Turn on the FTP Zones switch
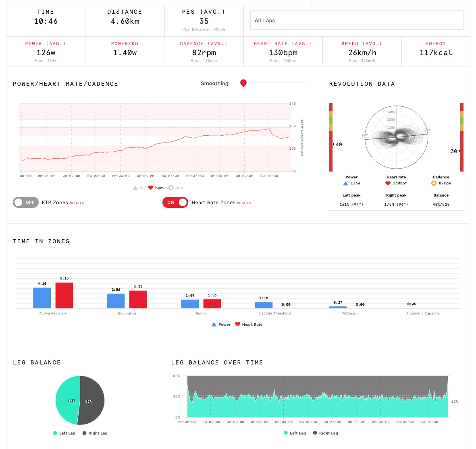 [26, 203]
